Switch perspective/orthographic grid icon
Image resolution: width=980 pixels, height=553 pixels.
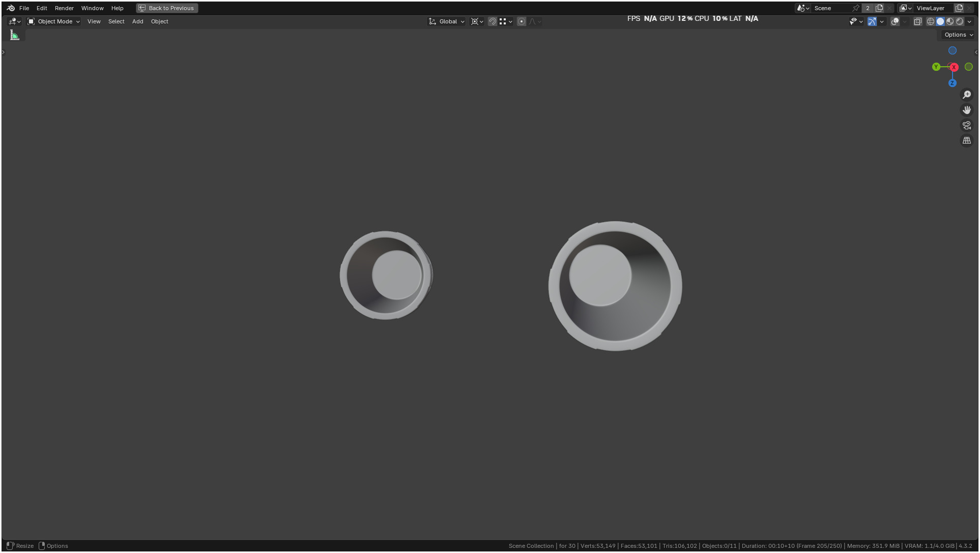click(x=967, y=141)
